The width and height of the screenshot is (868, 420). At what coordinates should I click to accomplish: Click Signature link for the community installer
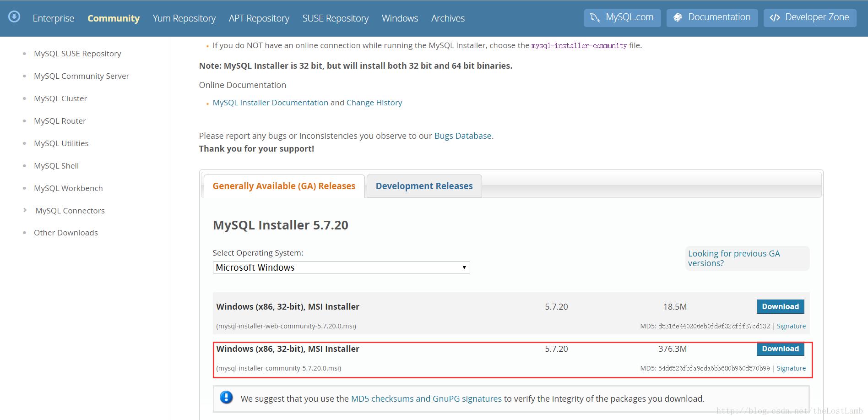point(791,368)
